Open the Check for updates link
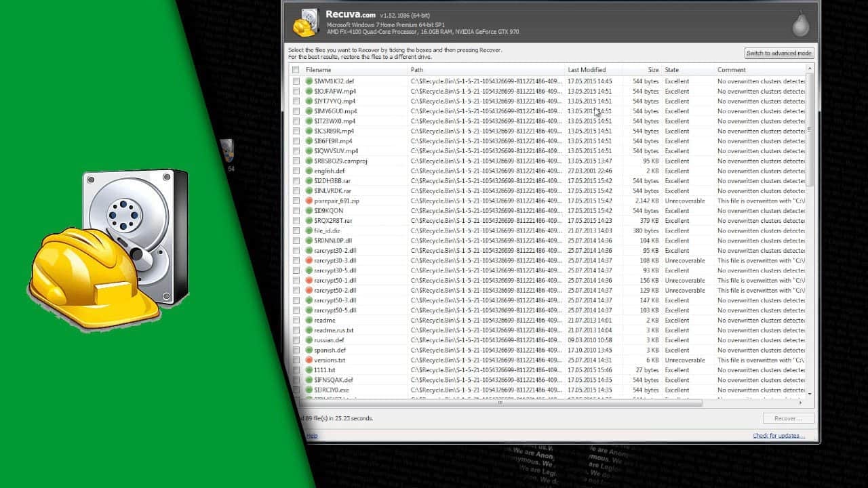The height and width of the screenshot is (488, 868). click(778, 436)
